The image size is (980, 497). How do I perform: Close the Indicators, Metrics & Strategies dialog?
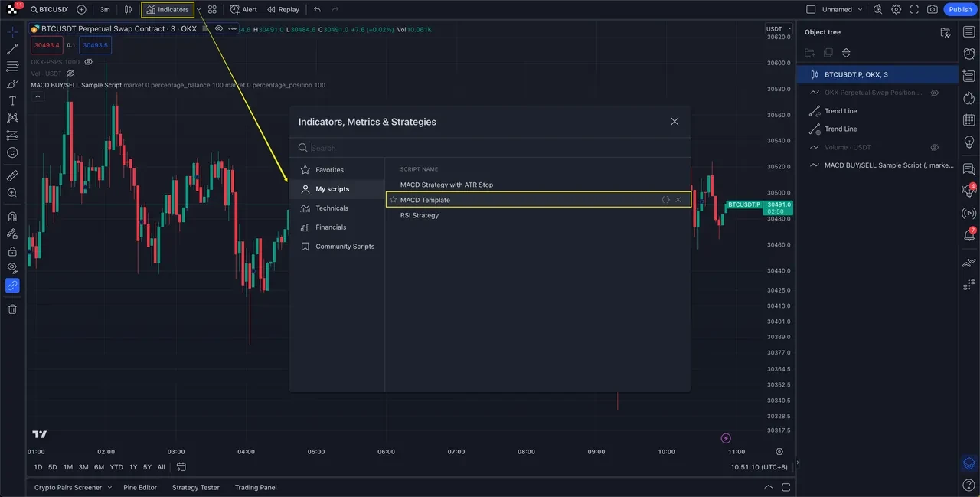tap(675, 122)
